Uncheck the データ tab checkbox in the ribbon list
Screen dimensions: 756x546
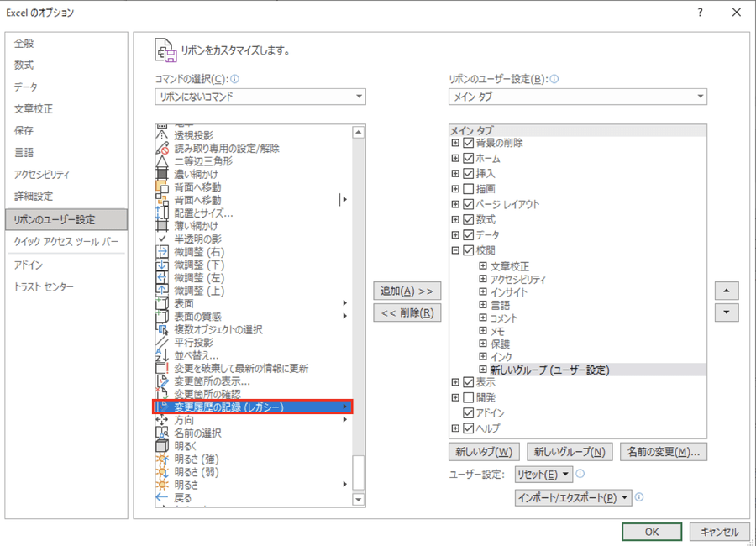(468, 235)
